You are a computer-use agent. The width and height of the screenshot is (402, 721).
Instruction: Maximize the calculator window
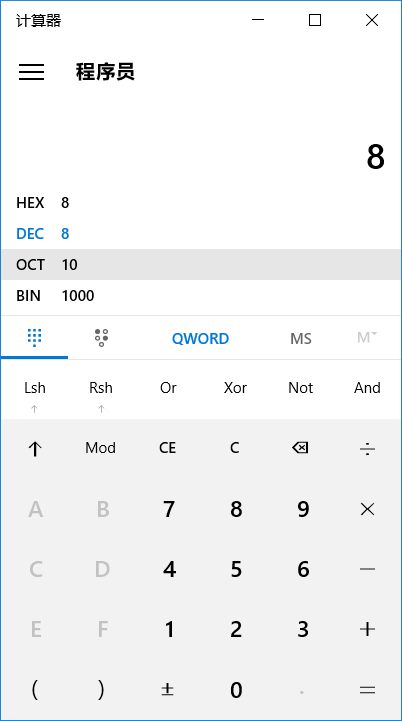coord(315,20)
